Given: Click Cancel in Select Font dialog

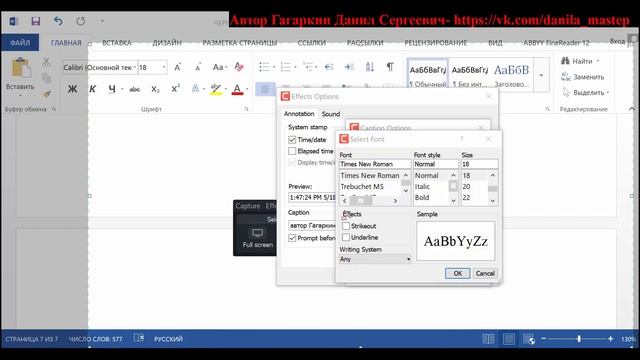Looking at the screenshot, I should [x=485, y=273].
